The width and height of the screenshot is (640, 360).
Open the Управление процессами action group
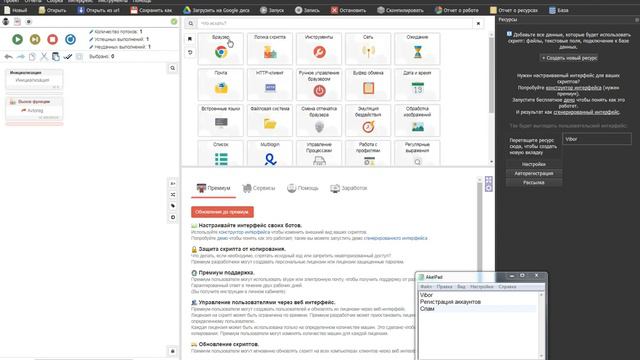(319, 153)
